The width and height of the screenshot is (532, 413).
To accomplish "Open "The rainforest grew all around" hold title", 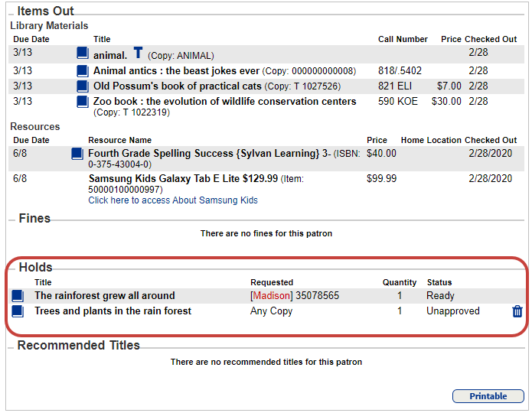I will tap(104, 296).
